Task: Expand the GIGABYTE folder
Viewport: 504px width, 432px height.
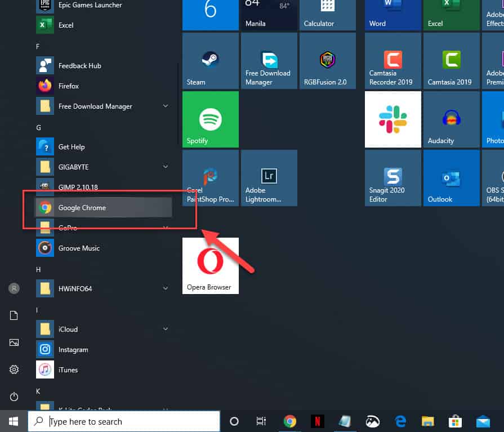Action: pyautogui.click(x=165, y=167)
